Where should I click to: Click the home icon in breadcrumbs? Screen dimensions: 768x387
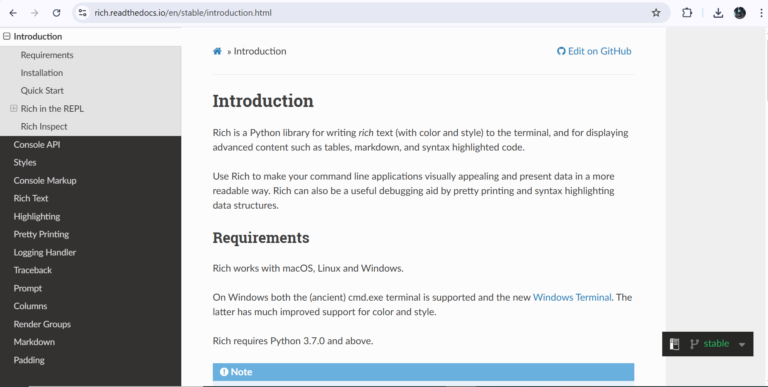[217, 51]
